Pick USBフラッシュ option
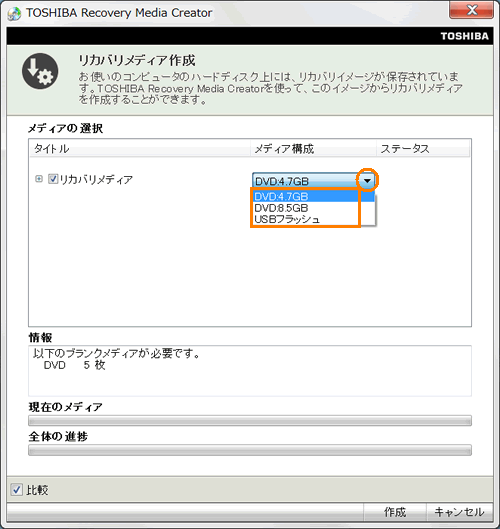The width and height of the screenshot is (500, 529). [x=314, y=219]
